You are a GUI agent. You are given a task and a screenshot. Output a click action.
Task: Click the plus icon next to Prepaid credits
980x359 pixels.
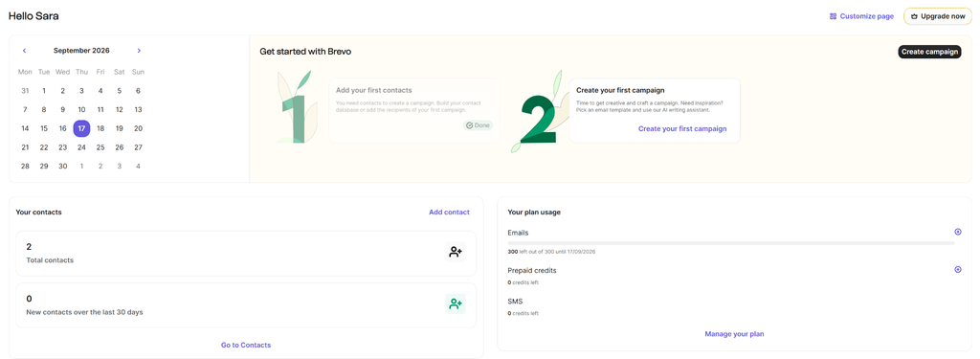click(957, 270)
